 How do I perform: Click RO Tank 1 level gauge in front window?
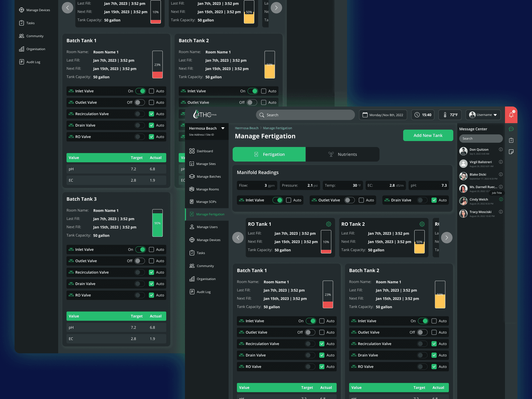(x=326, y=242)
